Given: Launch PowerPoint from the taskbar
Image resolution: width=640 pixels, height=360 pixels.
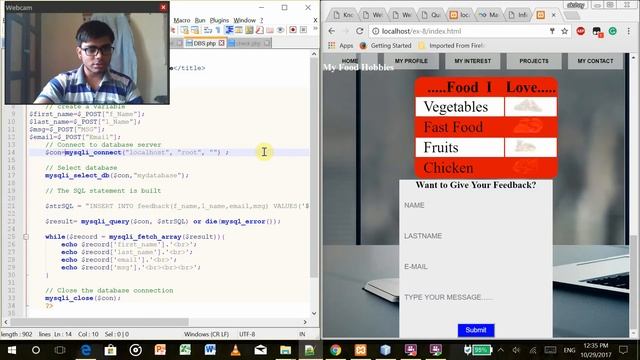Looking at the screenshot, I should pyautogui.click(x=160, y=350).
